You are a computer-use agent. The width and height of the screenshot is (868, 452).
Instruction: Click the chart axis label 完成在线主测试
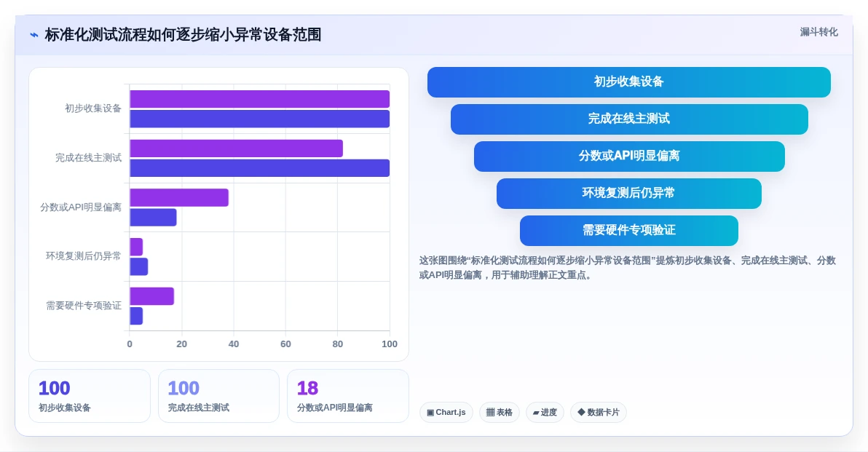coord(89,158)
